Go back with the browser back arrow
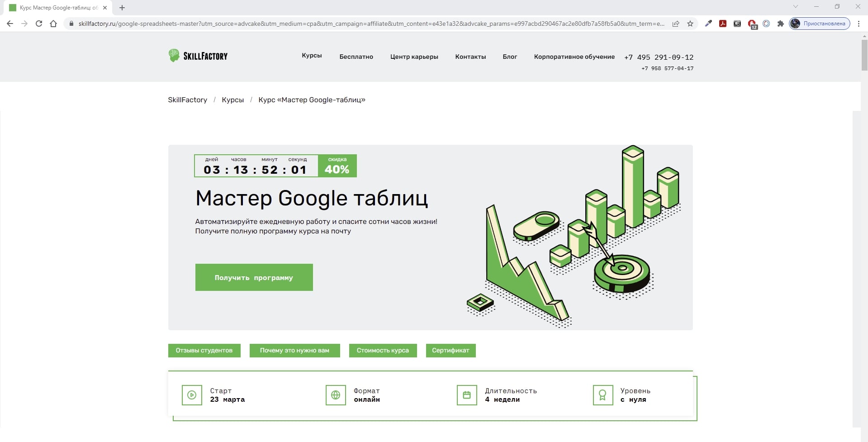The width and height of the screenshot is (868, 442). click(10, 24)
